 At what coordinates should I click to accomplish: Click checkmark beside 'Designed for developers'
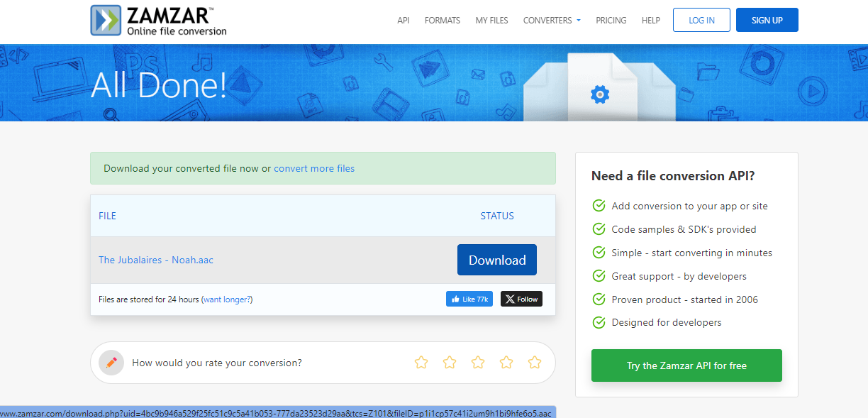point(599,322)
